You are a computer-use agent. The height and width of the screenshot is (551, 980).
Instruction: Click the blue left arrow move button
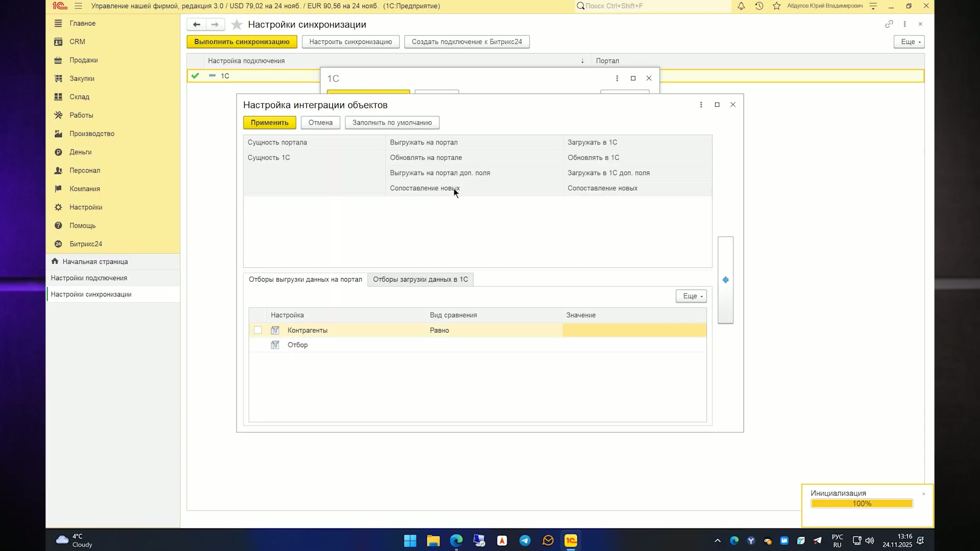[x=725, y=280]
